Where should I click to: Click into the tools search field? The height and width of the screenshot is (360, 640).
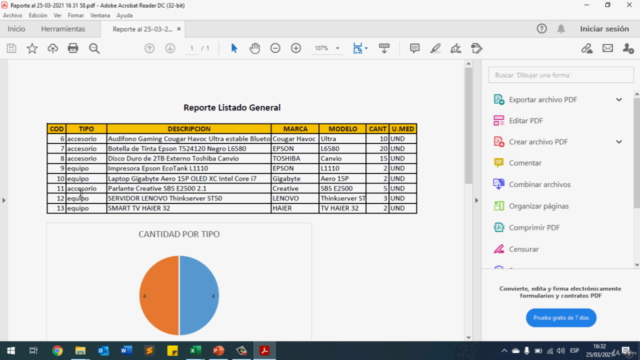click(x=561, y=75)
